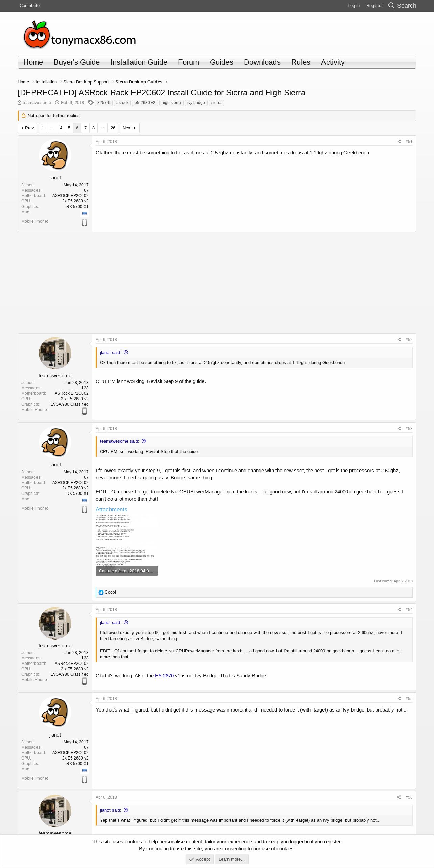Jump to quoted jlanot post in #54
Viewport: 434px width, 868px height.
(126, 622)
